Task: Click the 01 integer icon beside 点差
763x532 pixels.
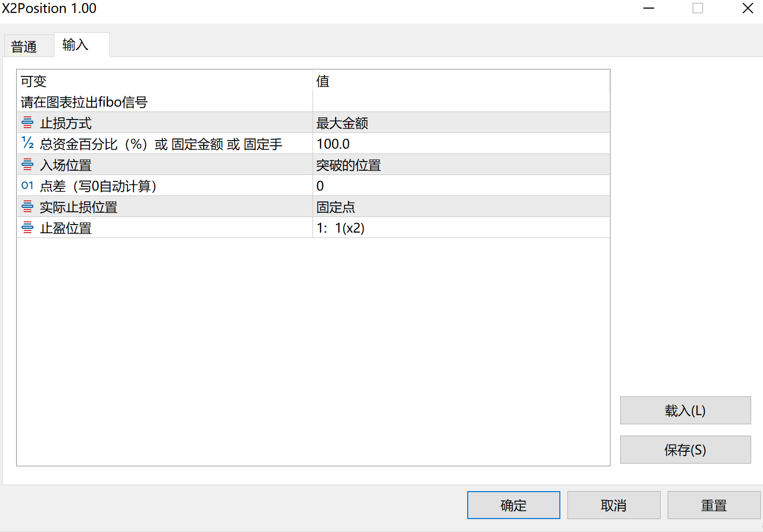Action: tap(27, 186)
